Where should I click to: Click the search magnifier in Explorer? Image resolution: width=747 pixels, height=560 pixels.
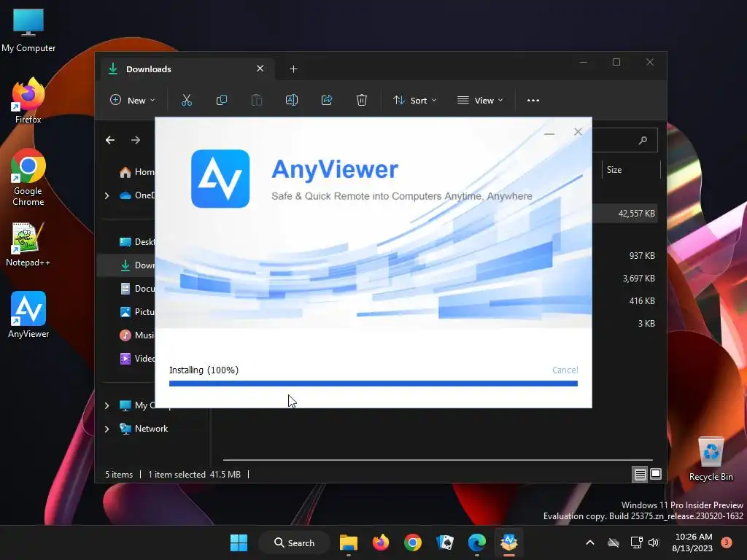coord(643,140)
